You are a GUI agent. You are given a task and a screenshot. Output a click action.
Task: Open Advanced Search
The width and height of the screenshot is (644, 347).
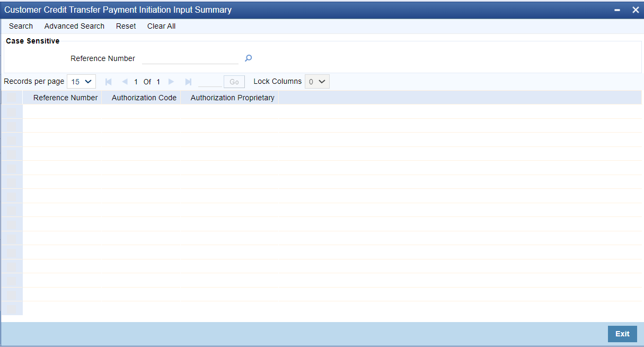[74, 26]
